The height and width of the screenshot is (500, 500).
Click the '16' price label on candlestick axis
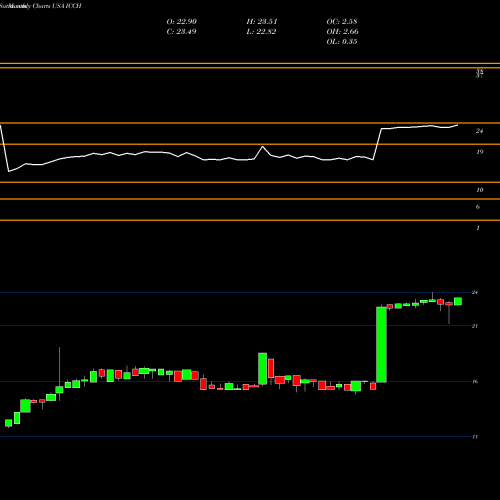475,381
